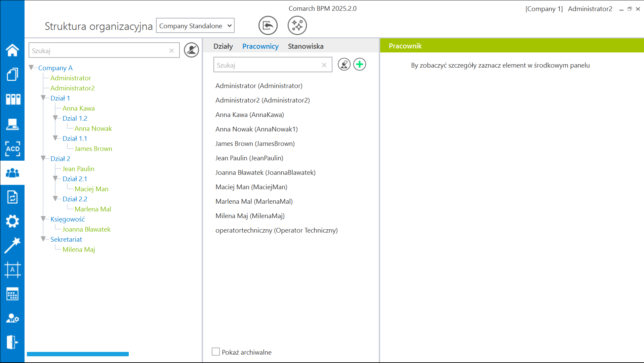
Task: Open the laptop workstation icon
Action: click(x=12, y=124)
